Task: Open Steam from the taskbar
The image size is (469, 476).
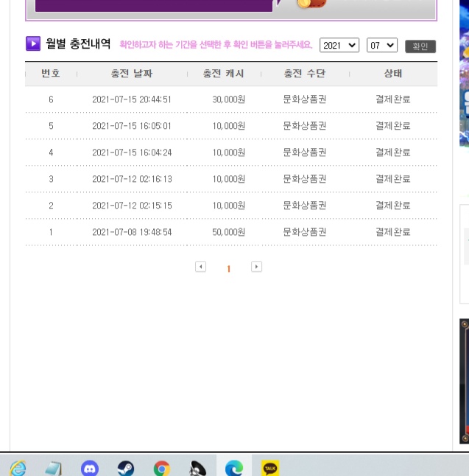Action: pos(126,469)
